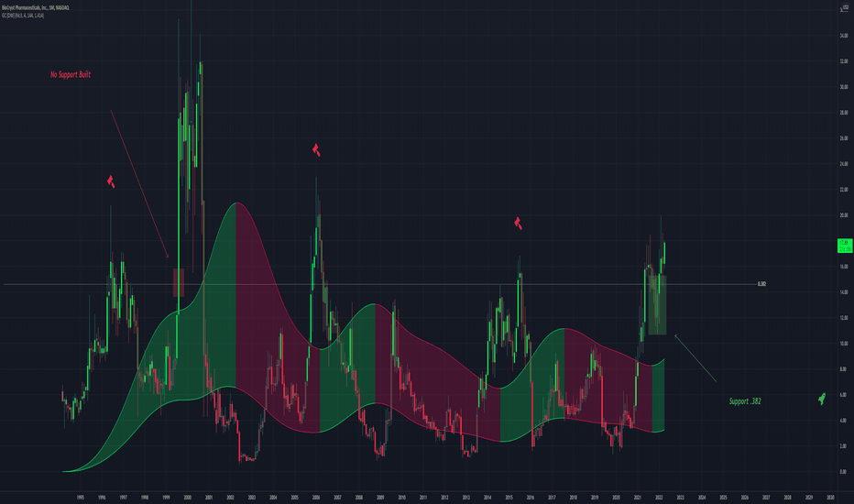This screenshot has width=854, height=504.
Task: Click the 0.382 level label on the horizontal line
Action: tap(762, 284)
